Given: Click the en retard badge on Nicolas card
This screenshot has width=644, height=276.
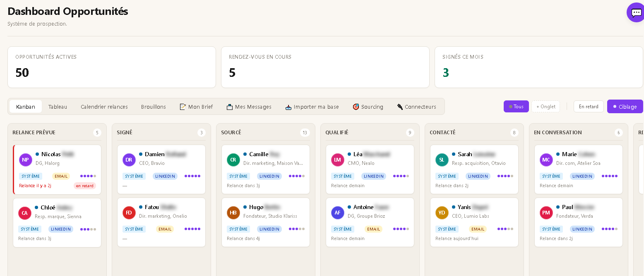Looking at the screenshot, I should 85,186.
